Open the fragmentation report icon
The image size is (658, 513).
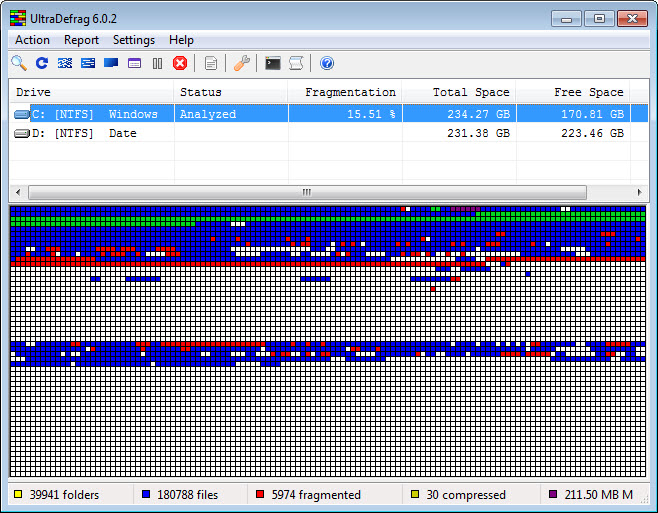coord(211,63)
